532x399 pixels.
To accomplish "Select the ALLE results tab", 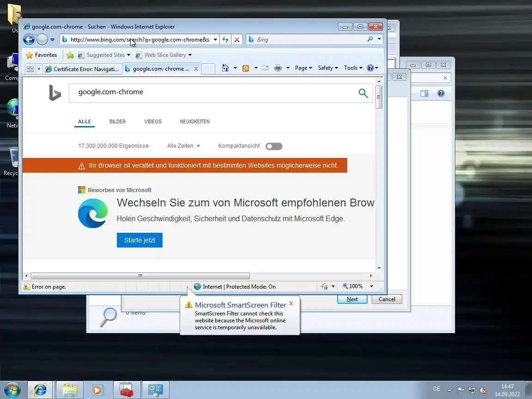I will (85, 121).
